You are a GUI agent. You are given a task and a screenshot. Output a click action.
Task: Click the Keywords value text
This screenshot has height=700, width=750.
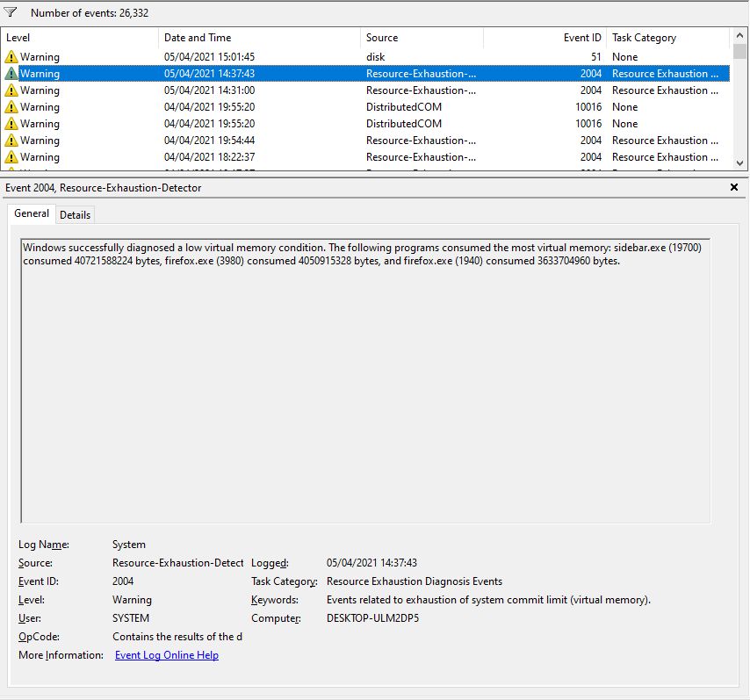pyautogui.click(x=488, y=600)
